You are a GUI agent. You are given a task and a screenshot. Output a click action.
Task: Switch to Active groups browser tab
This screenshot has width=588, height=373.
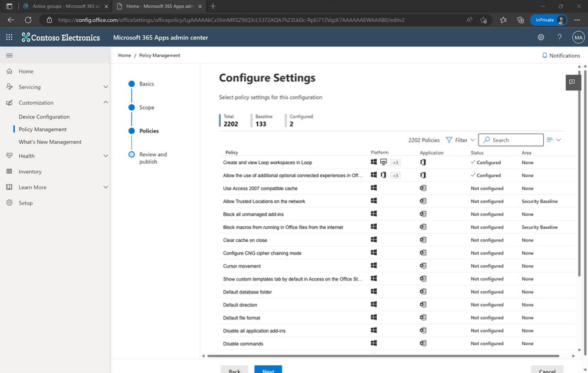(65, 6)
